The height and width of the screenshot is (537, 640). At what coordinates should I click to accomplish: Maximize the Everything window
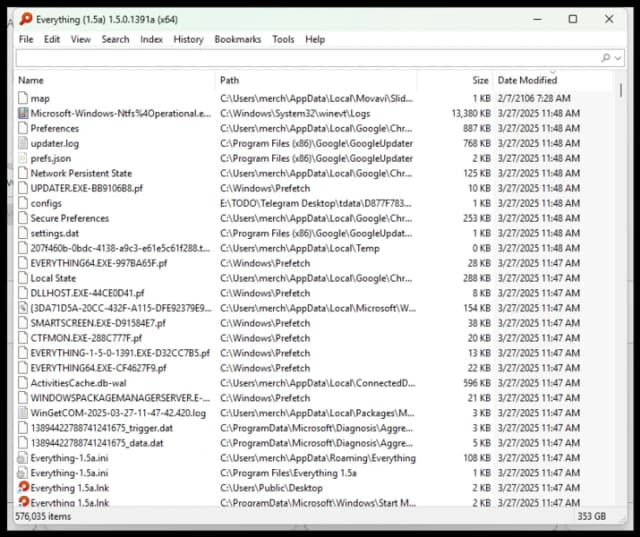pyautogui.click(x=573, y=19)
